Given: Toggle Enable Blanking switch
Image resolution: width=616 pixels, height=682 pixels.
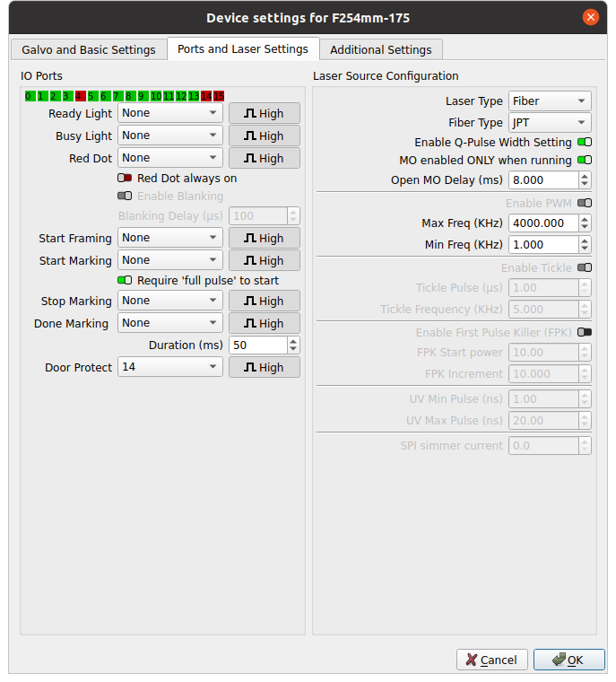Looking at the screenshot, I should [125, 196].
